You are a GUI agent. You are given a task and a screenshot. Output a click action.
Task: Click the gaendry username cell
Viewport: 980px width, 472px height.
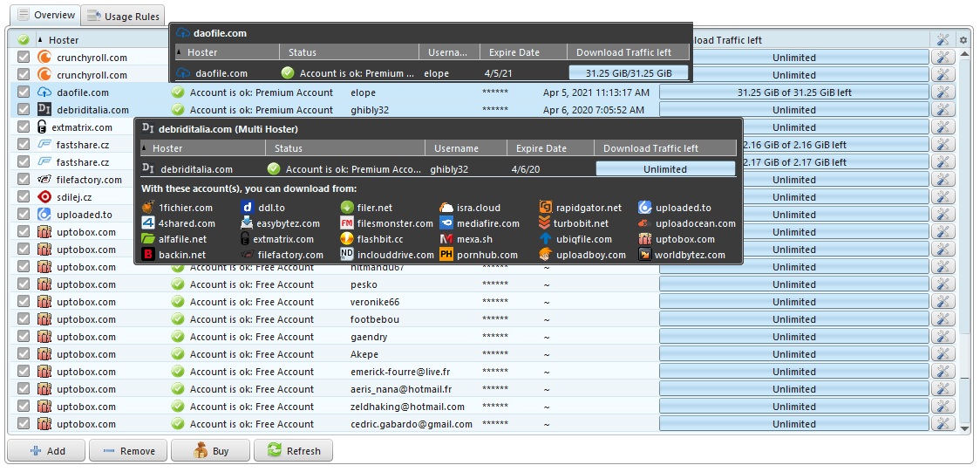click(x=369, y=337)
